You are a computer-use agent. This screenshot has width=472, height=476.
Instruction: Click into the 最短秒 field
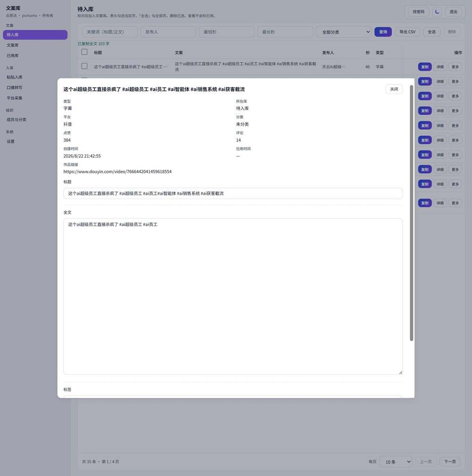pyautogui.click(x=227, y=32)
